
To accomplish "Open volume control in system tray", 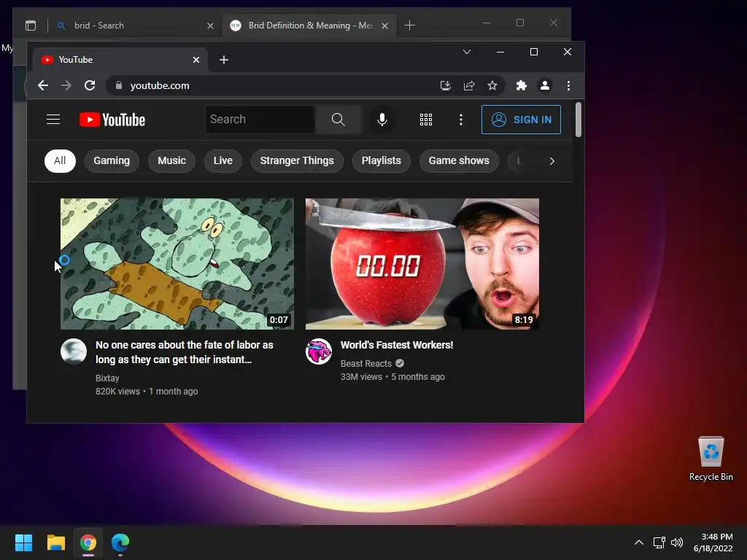I will coord(676,542).
